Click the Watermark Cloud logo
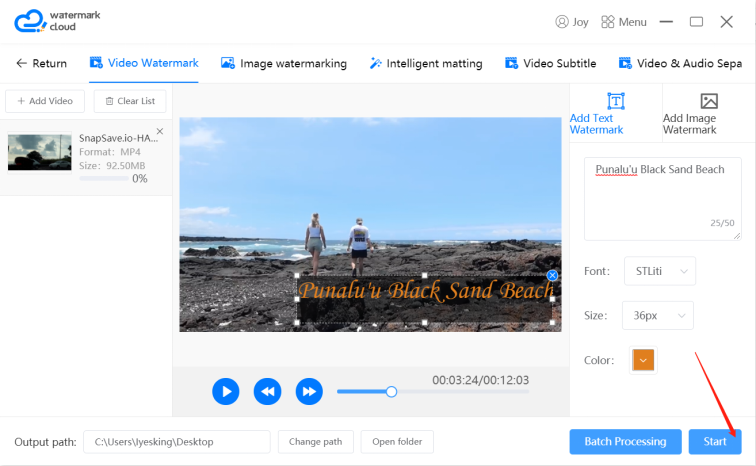Screen dimensions: 756x466 (x=57, y=21)
